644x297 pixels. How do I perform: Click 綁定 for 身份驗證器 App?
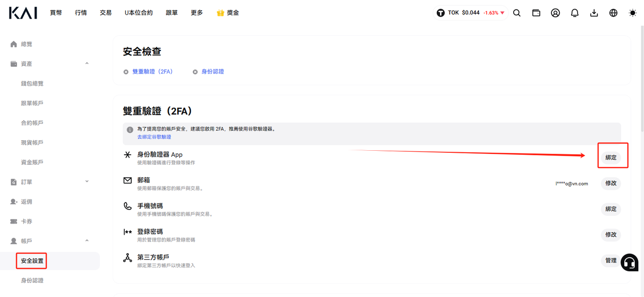click(611, 157)
